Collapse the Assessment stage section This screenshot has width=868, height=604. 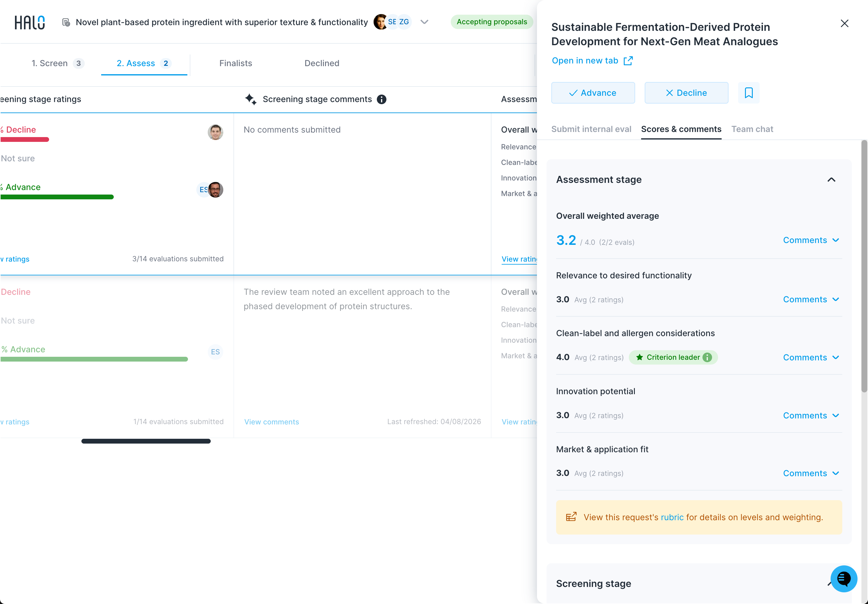click(831, 180)
